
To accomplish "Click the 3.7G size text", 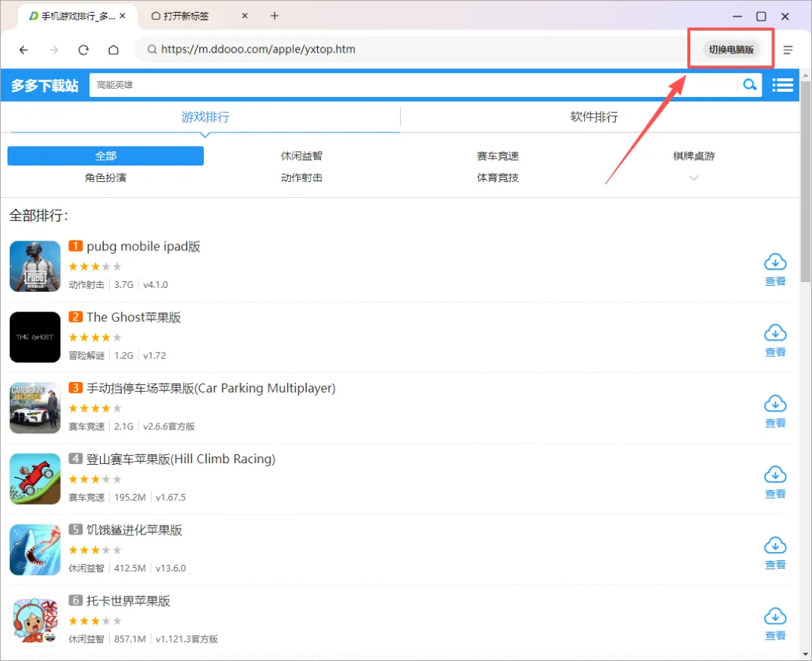I will pyautogui.click(x=124, y=284).
